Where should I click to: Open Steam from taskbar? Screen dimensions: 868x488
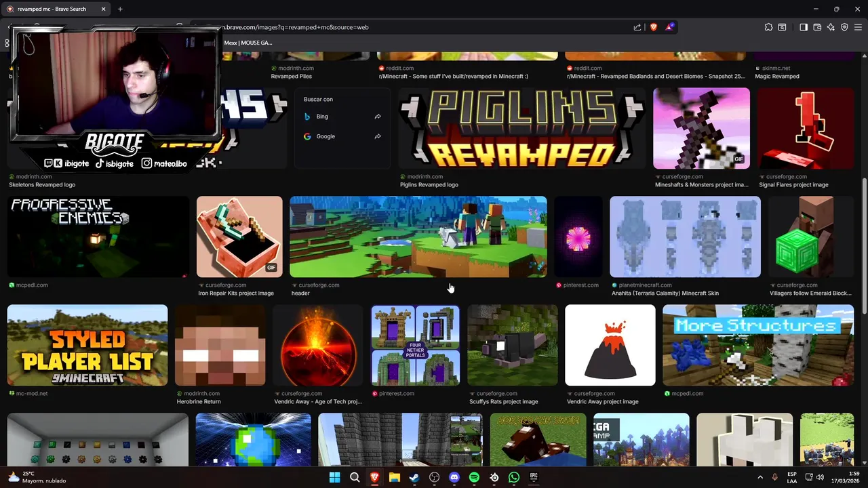(414, 477)
